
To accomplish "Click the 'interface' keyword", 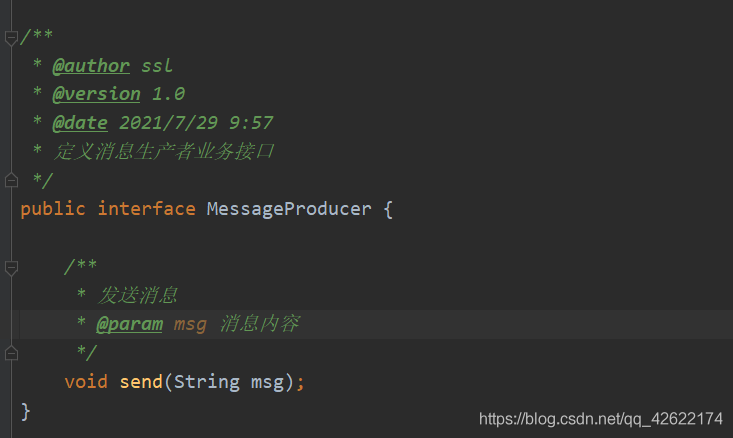I will click(146, 209).
